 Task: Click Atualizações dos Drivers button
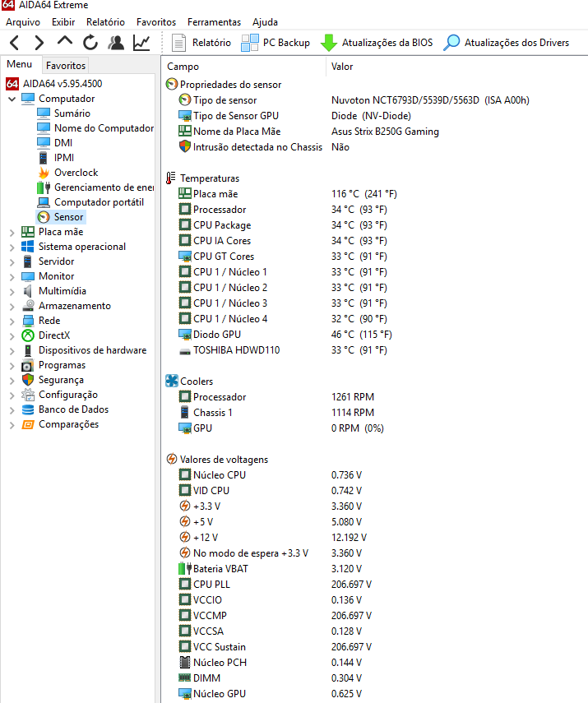[x=506, y=43]
